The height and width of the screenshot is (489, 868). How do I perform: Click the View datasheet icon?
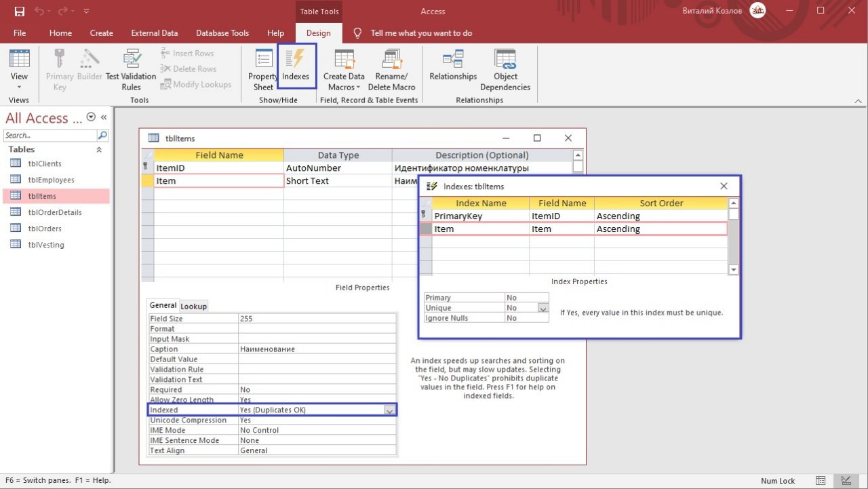click(x=19, y=59)
